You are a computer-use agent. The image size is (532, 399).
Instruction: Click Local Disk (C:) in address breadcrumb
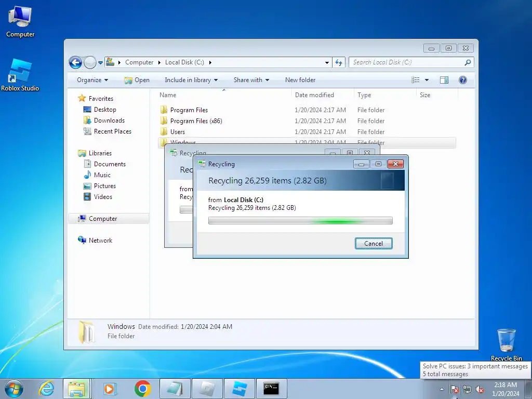pos(184,62)
